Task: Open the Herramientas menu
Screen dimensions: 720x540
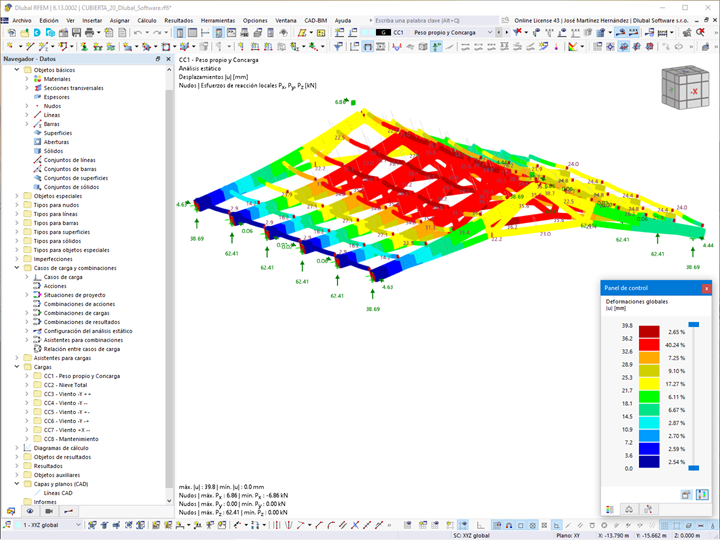Action: 218,21
